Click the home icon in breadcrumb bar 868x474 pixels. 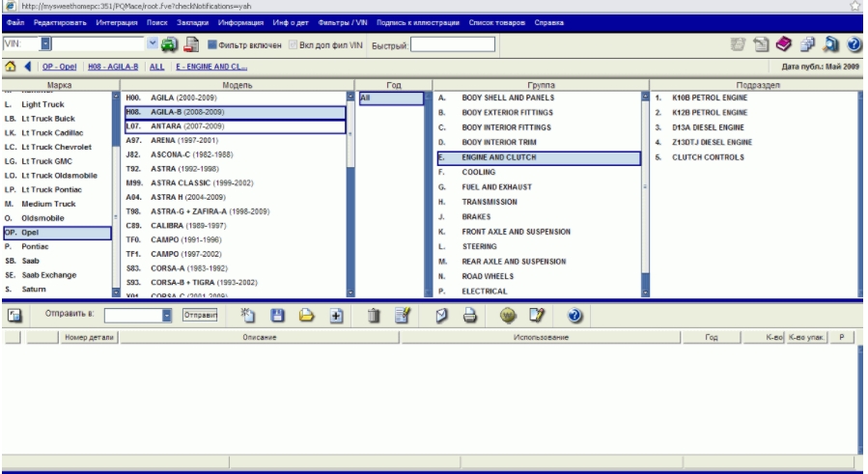pos(10,67)
